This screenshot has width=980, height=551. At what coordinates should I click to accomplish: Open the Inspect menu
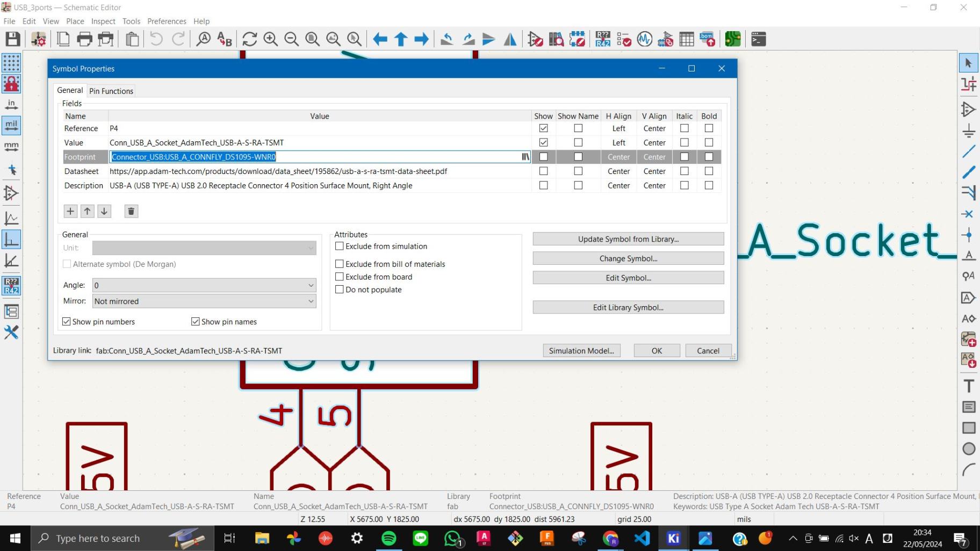103,21
